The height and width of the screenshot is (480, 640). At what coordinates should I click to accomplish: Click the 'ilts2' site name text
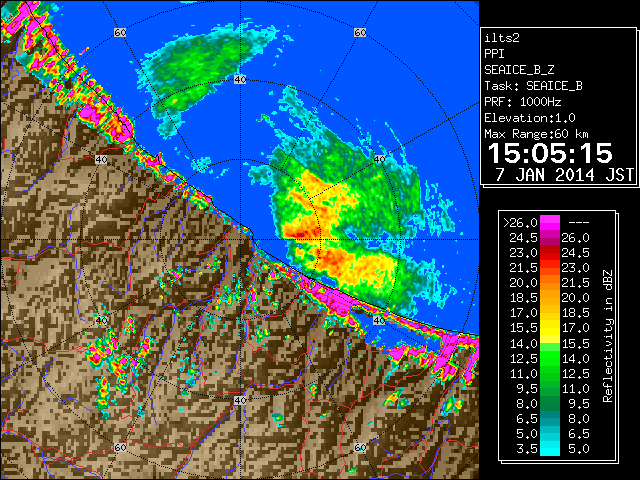point(502,38)
